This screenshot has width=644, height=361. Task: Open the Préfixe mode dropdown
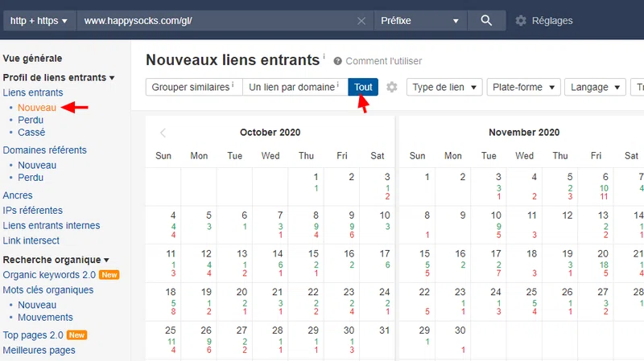(421, 21)
